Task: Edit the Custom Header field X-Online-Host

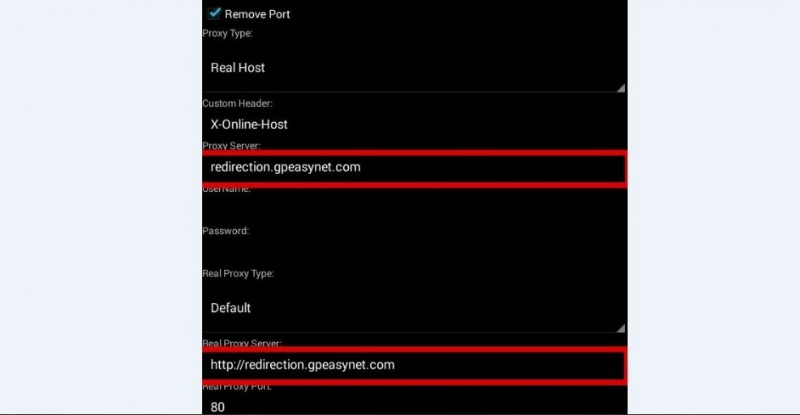Action: click(414, 124)
